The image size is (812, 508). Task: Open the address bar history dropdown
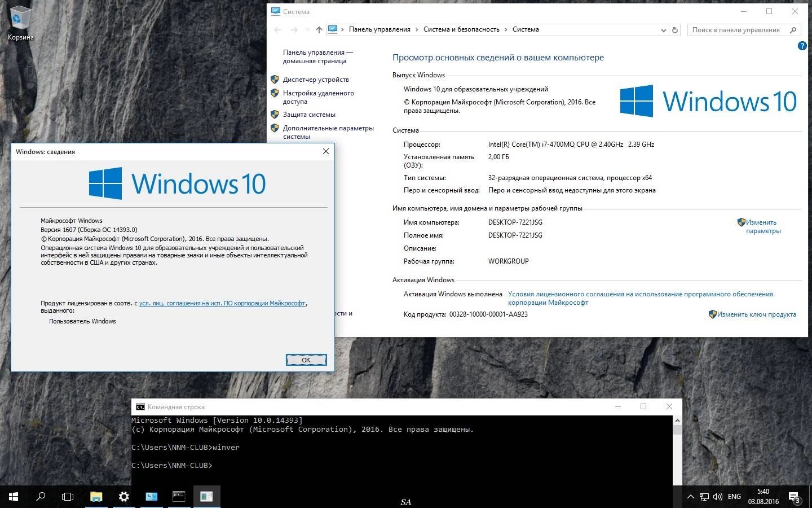[663, 30]
